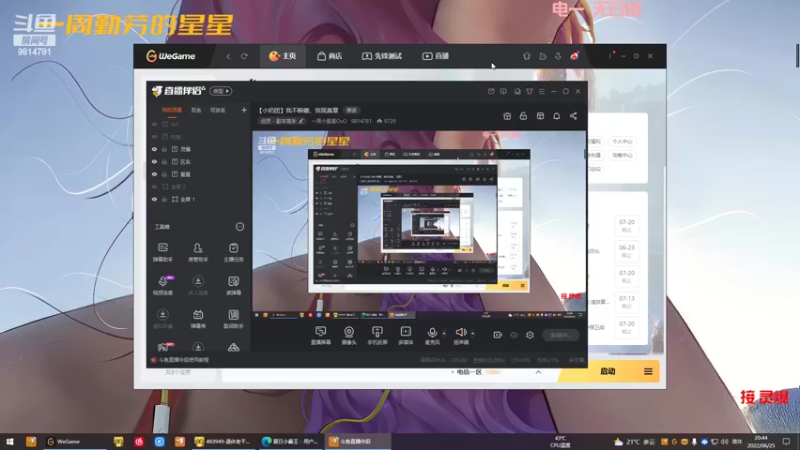Click the taskbar clock showing 20:44

(x=761, y=442)
